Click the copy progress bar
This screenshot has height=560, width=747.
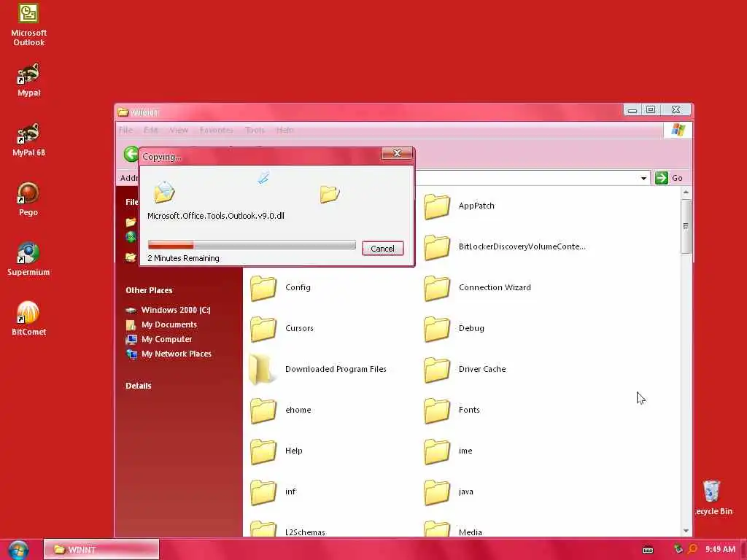pos(252,245)
